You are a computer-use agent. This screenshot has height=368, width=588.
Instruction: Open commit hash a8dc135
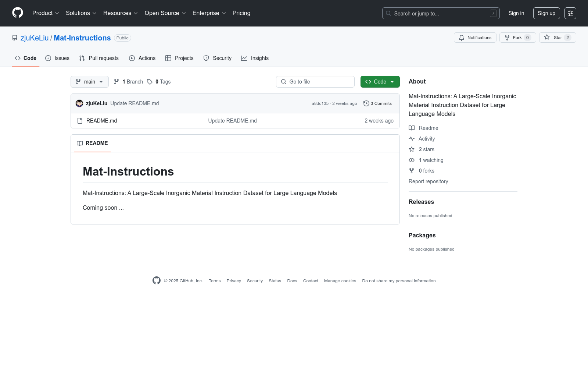point(320,103)
